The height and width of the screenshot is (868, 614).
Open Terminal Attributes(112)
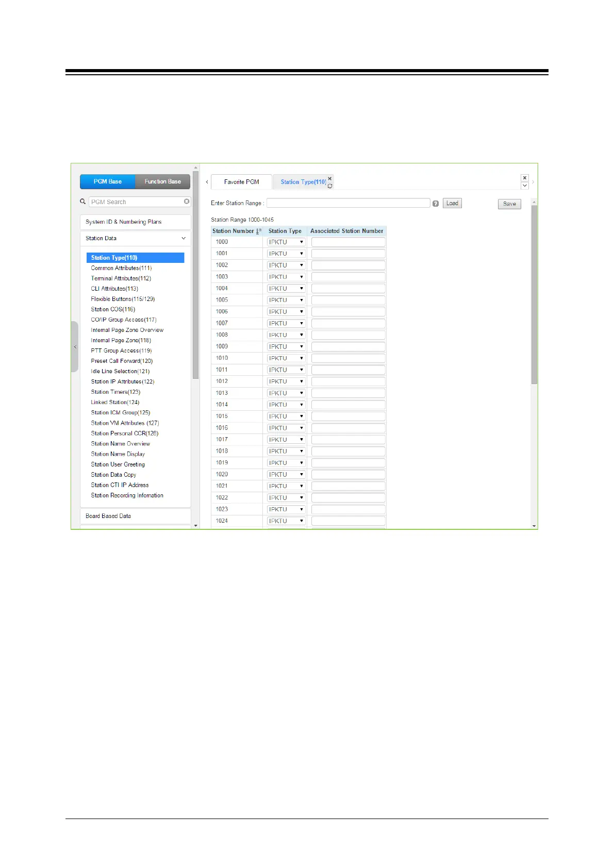point(121,278)
